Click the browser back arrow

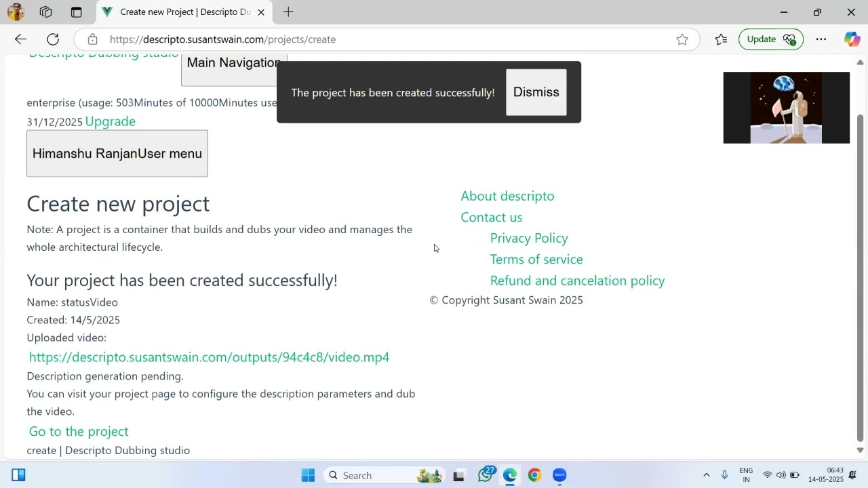pos(20,39)
